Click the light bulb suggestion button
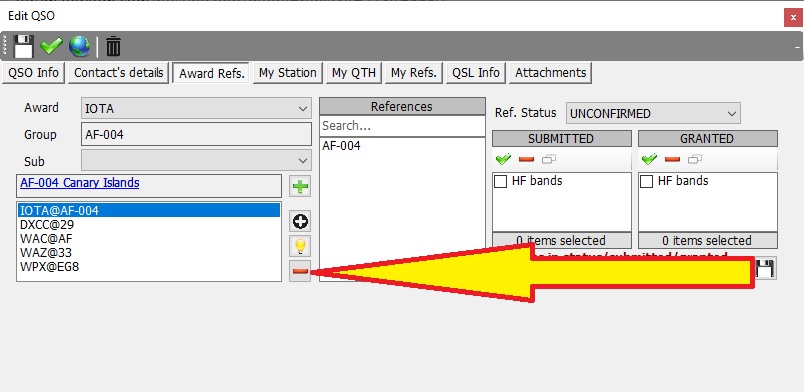Image resolution: width=804 pixels, height=392 pixels. pyautogui.click(x=300, y=246)
